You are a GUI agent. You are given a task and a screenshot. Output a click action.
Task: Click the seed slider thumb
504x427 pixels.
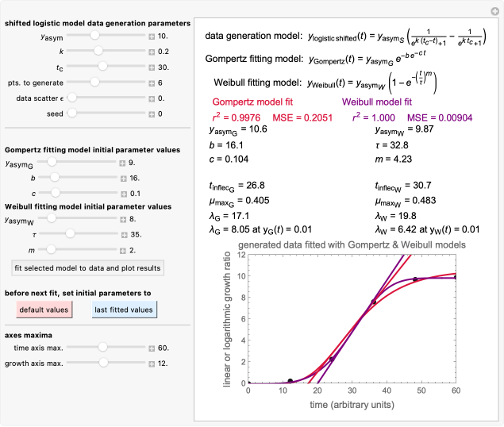(x=71, y=113)
